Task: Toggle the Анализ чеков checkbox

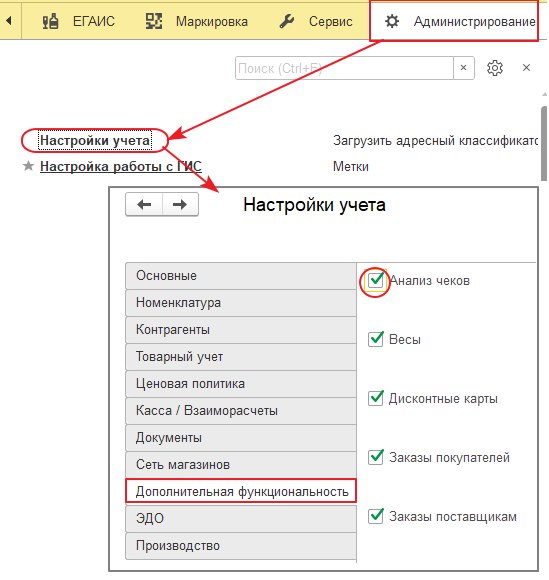Action: pyautogui.click(x=375, y=280)
